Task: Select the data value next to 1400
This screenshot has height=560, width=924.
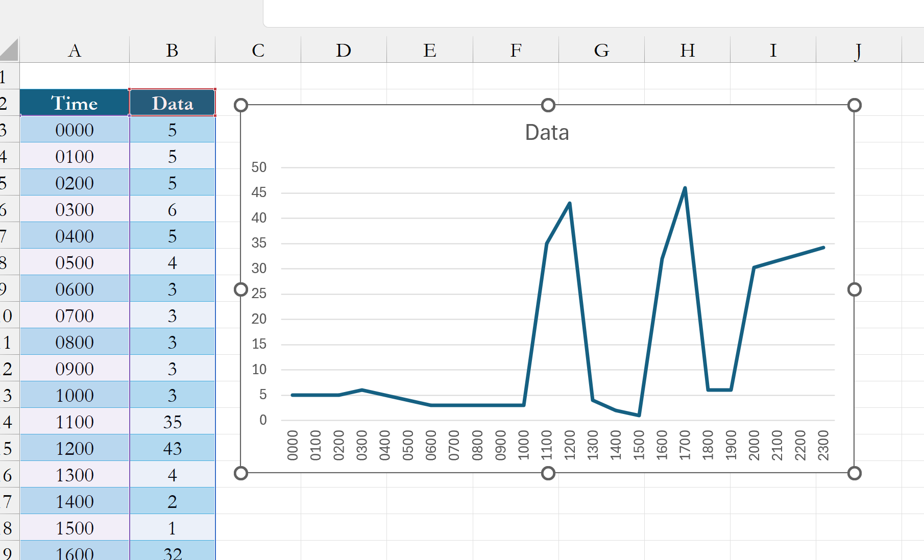Action: [173, 501]
